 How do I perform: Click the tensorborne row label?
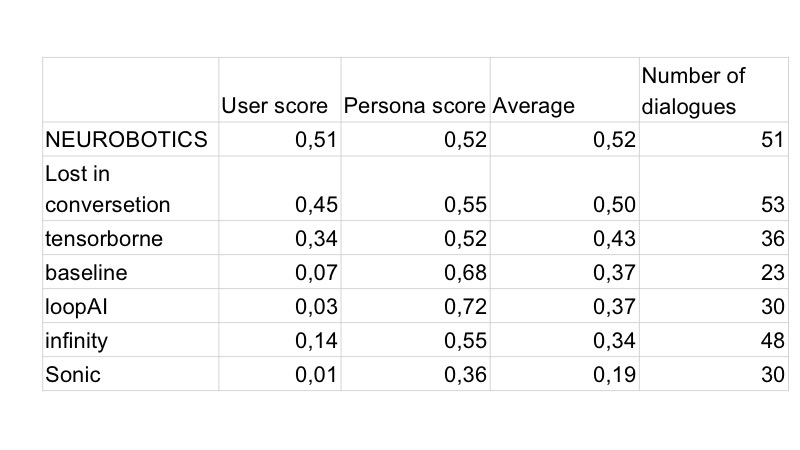[103, 237]
